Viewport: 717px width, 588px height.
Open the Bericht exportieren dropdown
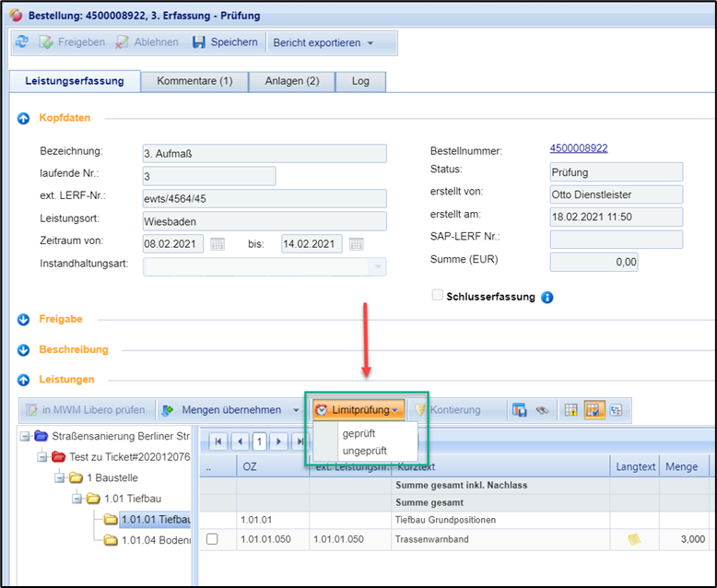coord(323,42)
